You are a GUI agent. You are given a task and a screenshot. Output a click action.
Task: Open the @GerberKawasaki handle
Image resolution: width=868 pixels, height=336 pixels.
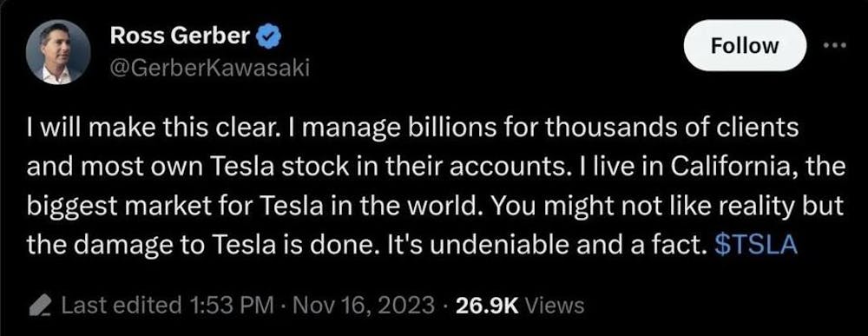pyautogui.click(x=210, y=68)
